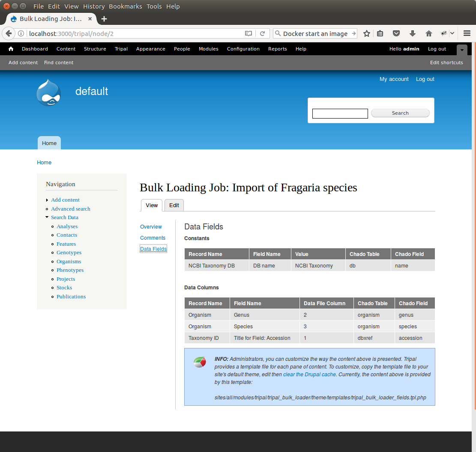Open the History menu in the menu bar
Image resolution: width=476 pixels, height=452 pixels.
[x=94, y=6]
